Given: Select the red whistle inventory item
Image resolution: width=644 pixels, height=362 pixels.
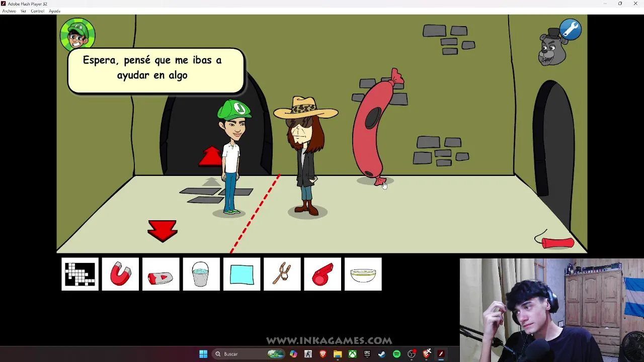Looking at the screenshot, I should [x=323, y=274].
